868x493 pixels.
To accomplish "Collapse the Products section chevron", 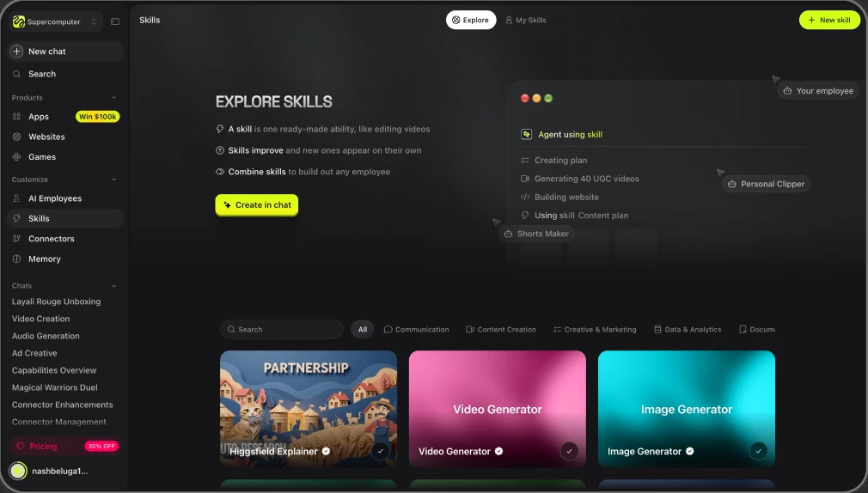I will pyautogui.click(x=114, y=98).
